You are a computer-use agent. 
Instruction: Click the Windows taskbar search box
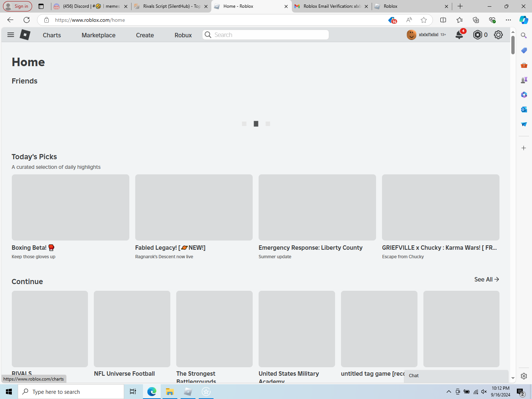coord(71,392)
